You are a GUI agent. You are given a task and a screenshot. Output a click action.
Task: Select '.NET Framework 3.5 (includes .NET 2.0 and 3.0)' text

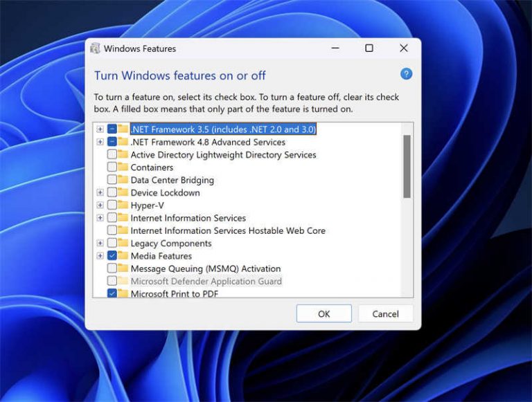point(223,129)
